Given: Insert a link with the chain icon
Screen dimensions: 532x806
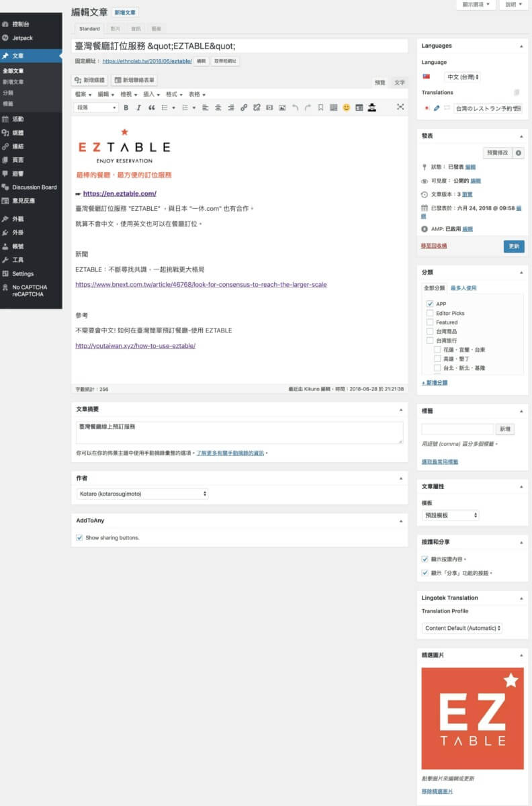Looking at the screenshot, I should click(x=244, y=107).
